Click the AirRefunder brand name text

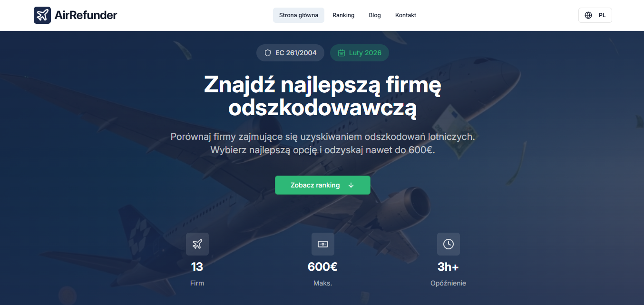click(86, 15)
